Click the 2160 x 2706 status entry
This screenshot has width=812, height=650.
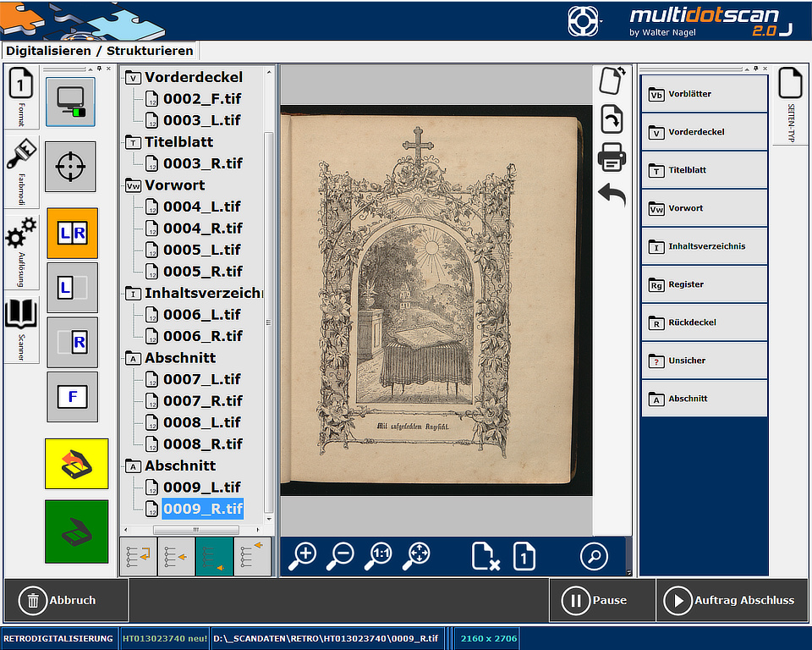pos(488,639)
